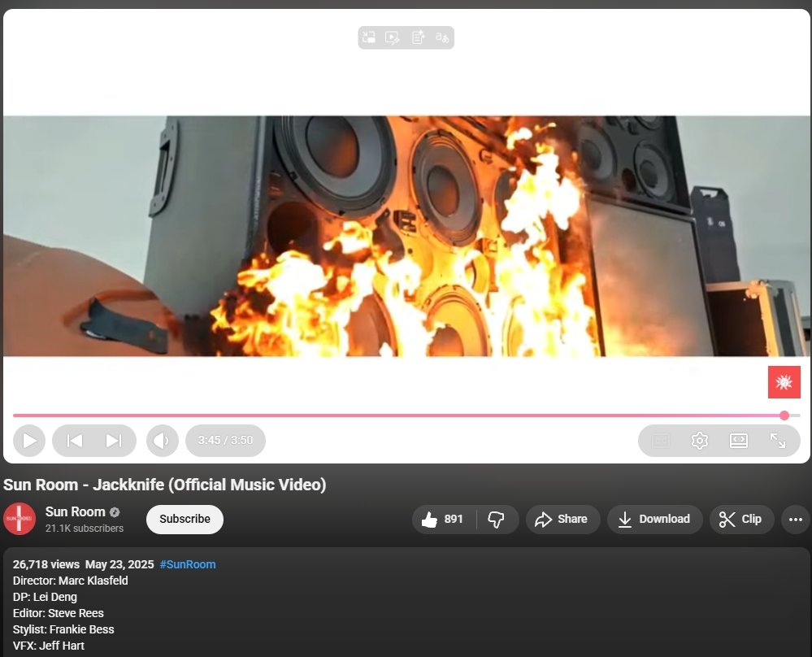Open the three-dot more actions menu

click(x=796, y=519)
